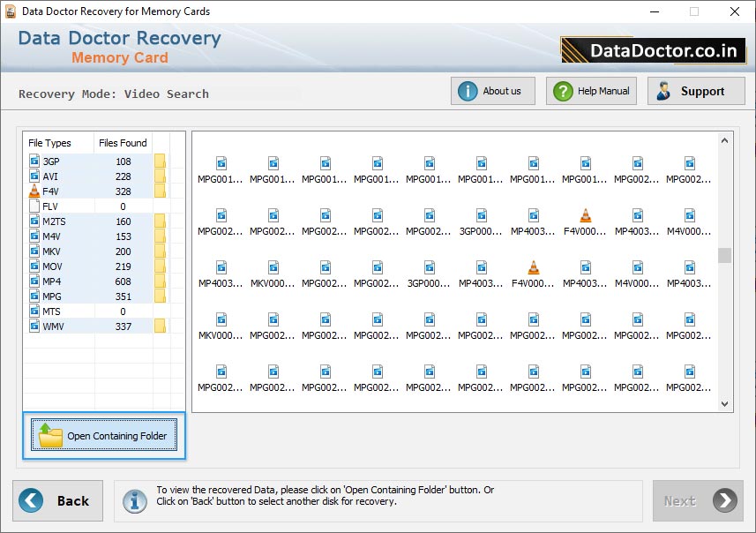Click the scrollbar down arrow
This screenshot has width=756, height=533.
(724, 403)
